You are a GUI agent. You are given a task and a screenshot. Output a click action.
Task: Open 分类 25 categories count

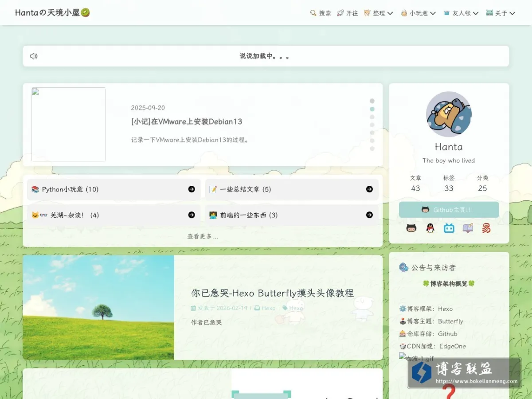(482, 183)
